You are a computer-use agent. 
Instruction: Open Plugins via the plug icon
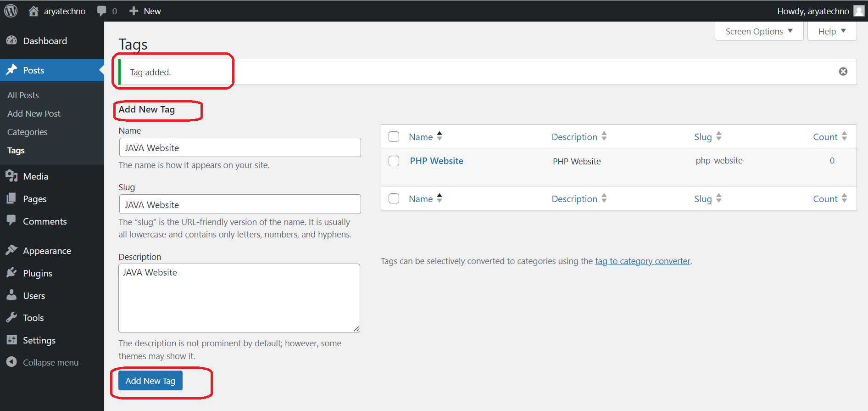click(11, 273)
